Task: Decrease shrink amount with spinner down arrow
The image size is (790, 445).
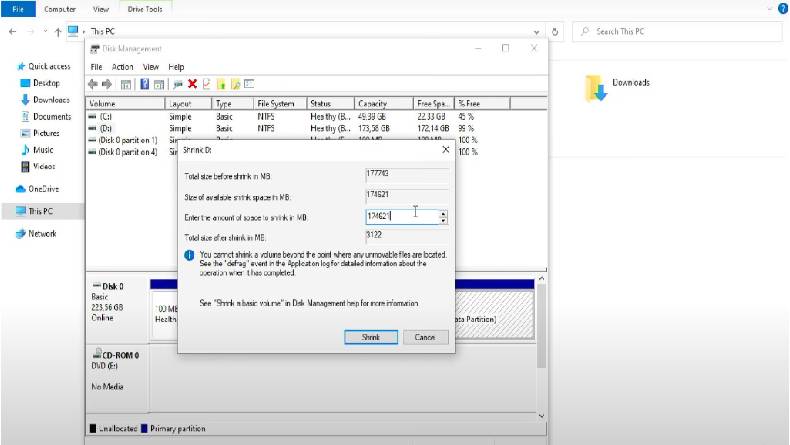Action: coord(443,220)
